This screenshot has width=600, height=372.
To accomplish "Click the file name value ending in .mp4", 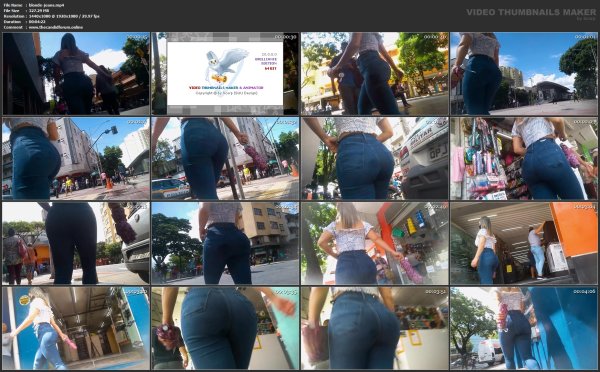I will click(x=46, y=5).
